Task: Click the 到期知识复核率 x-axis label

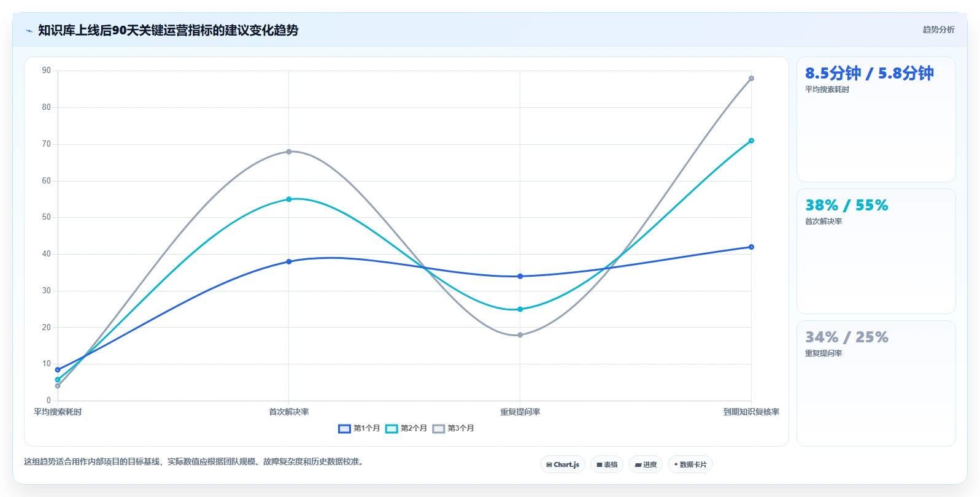Action: click(751, 412)
